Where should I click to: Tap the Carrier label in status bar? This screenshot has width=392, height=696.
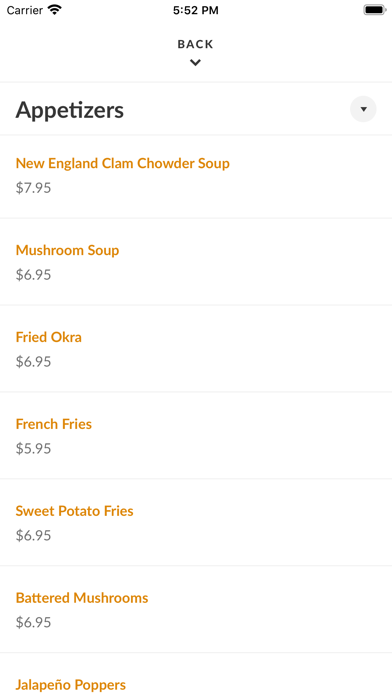(25, 10)
